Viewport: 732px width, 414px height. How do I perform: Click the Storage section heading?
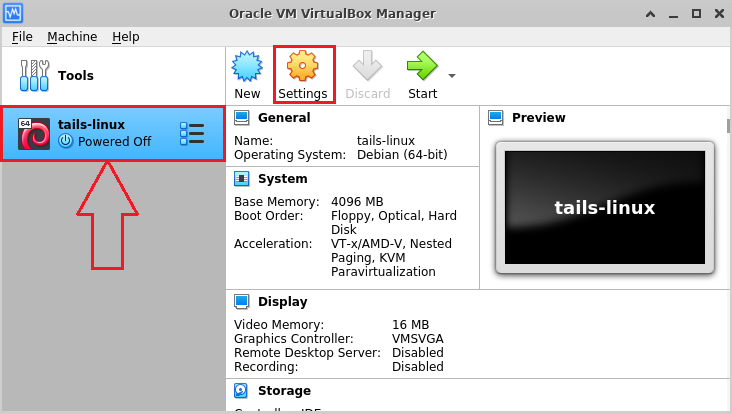pos(284,391)
